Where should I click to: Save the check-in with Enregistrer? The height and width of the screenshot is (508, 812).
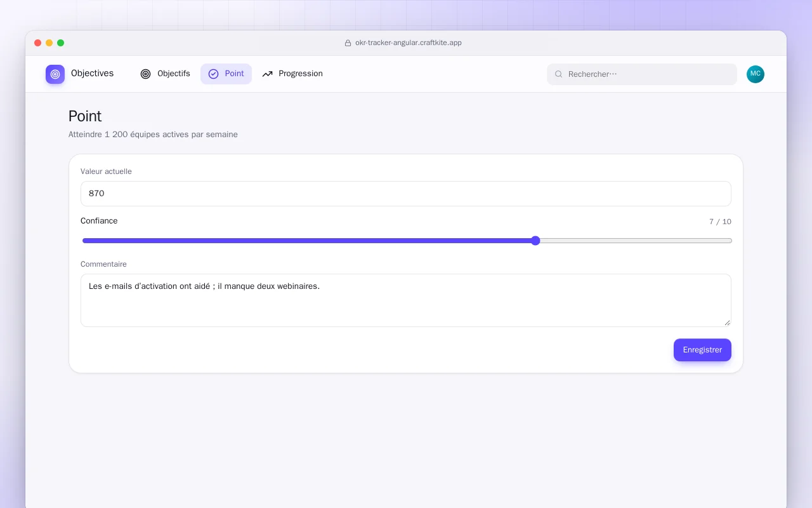[x=702, y=350]
